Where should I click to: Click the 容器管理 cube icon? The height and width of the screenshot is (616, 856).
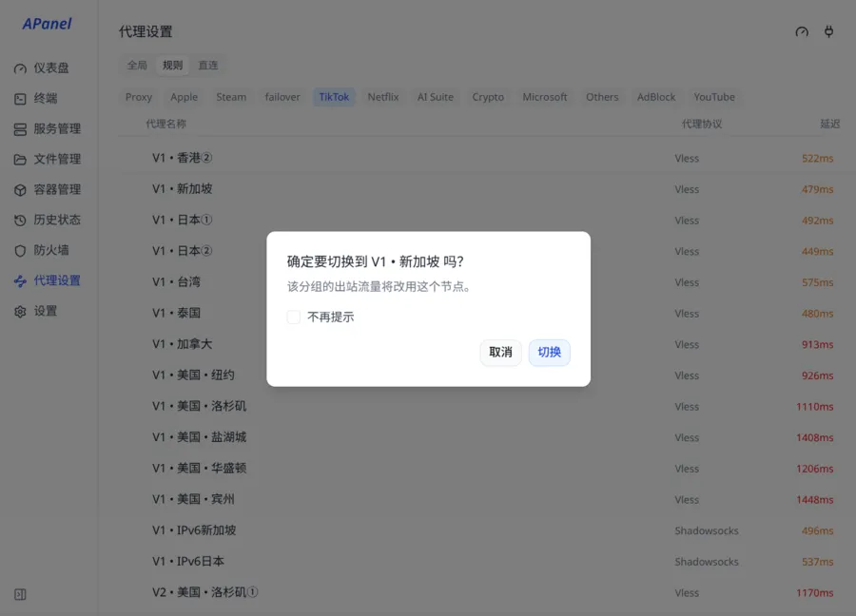pos(20,190)
